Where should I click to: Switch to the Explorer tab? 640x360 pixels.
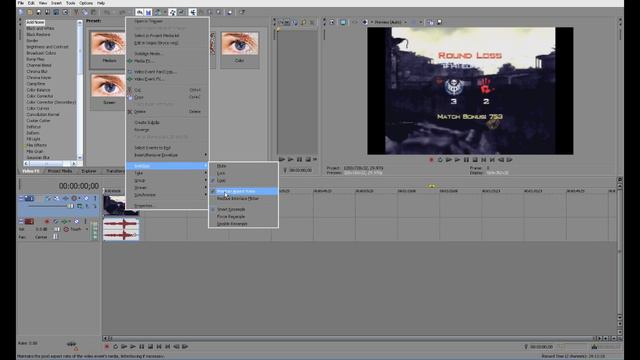tap(89, 171)
